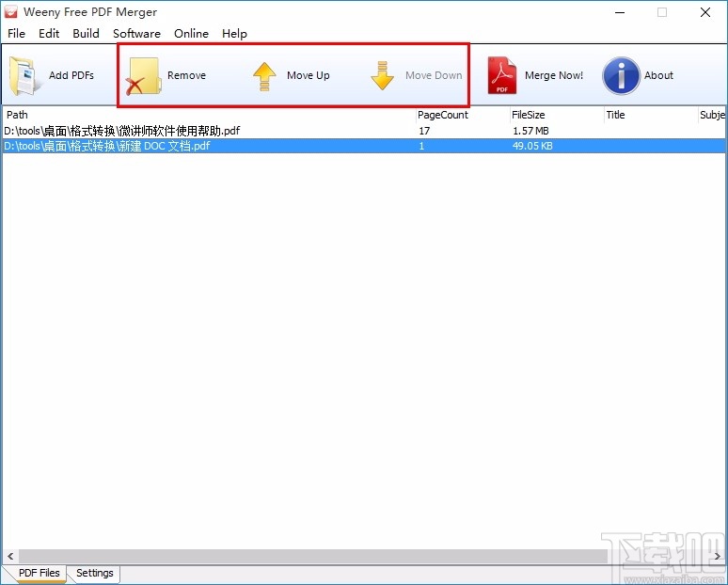The image size is (728, 585).
Task: Click the Add PDFs label
Action: (x=71, y=75)
